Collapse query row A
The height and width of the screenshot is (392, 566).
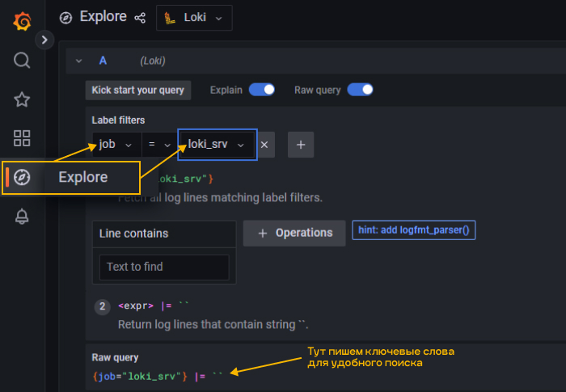[78, 61]
